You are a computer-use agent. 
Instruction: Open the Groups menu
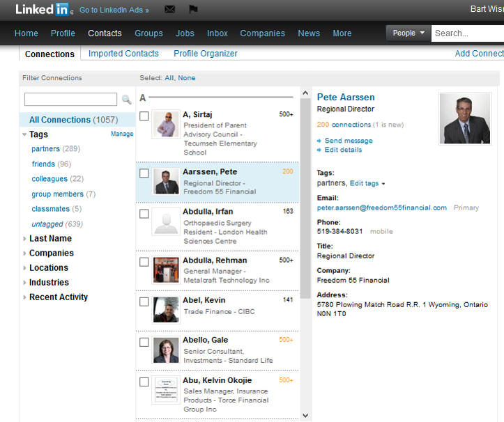coord(148,33)
